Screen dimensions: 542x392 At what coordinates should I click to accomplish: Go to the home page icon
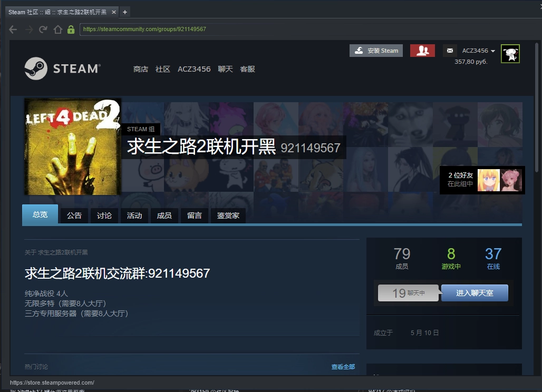[58, 30]
